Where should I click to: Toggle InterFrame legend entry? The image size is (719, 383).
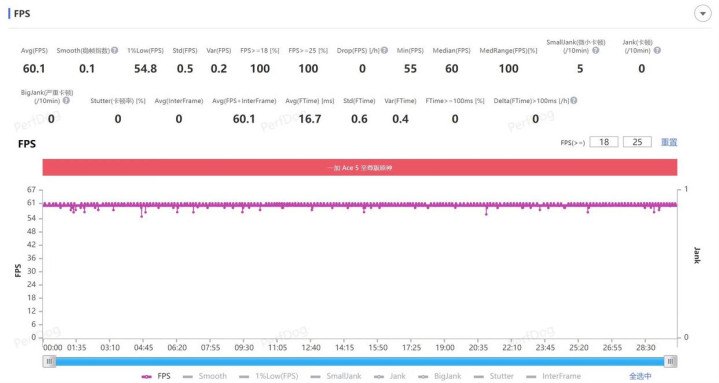point(553,376)
